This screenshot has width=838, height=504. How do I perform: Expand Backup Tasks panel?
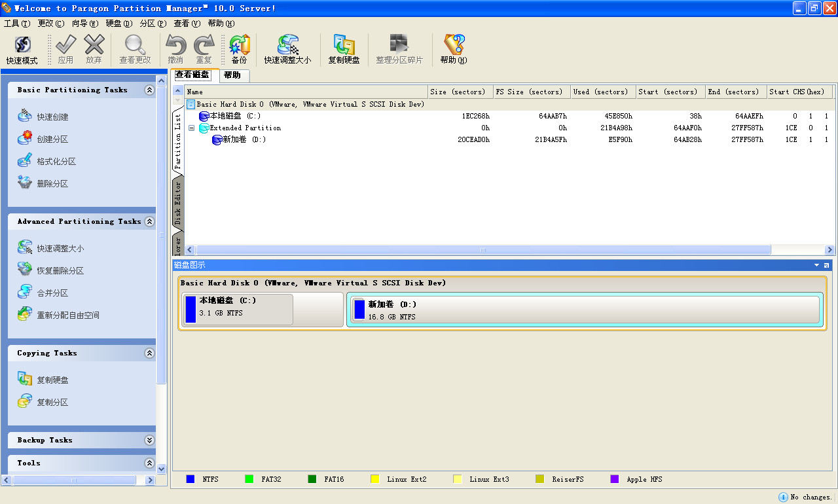click(149, 441)
